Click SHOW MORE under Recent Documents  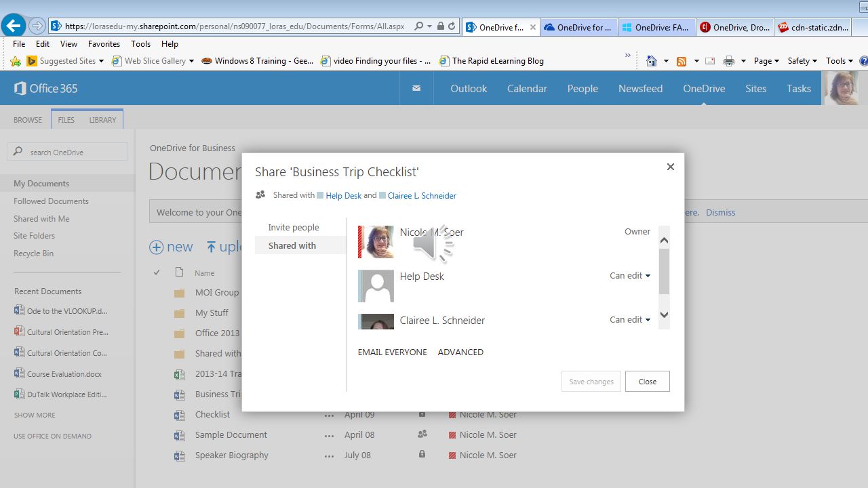coord(35,415)
